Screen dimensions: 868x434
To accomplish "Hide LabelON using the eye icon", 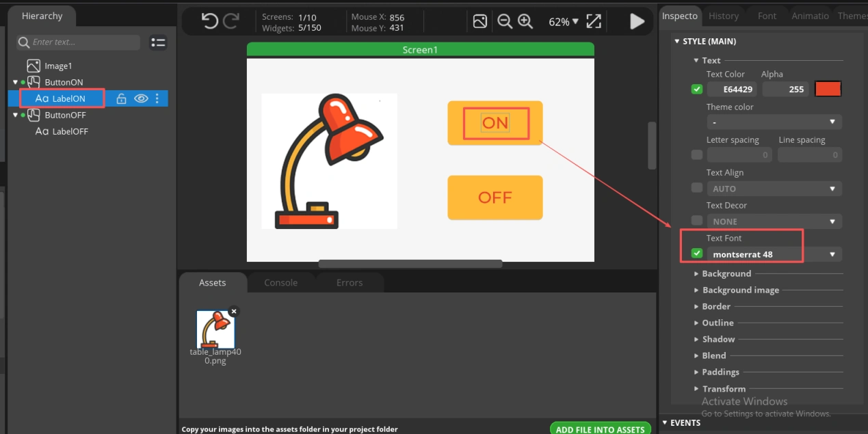I will (141, 98).
